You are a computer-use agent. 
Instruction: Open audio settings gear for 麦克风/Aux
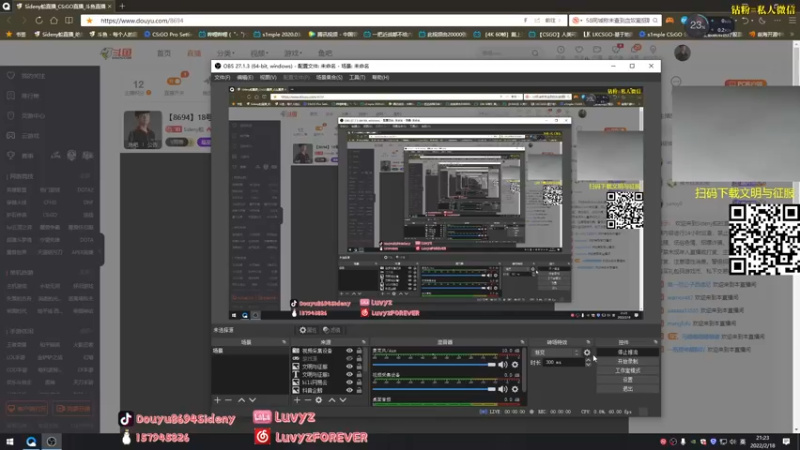click(515, 365)
